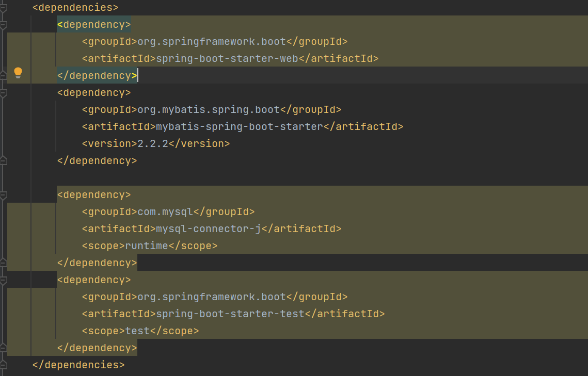Image resolution: width=588 pixels, height=376 pixels.
Task: Click the spring-boot-starter-web artifactId text
Action: click(x=227, y=58)
